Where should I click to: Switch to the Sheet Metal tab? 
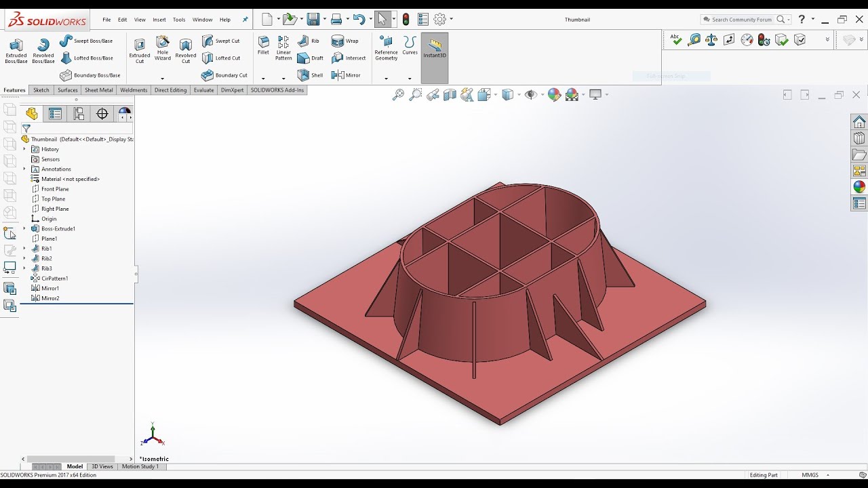(99, 90)
